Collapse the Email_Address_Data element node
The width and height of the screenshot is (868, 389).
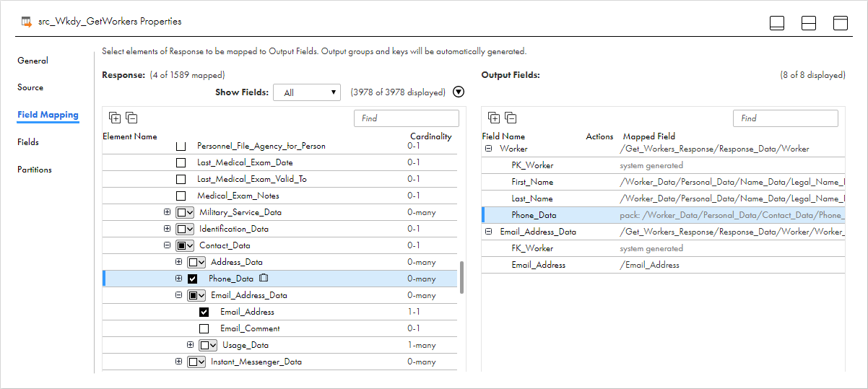(179, 295)
